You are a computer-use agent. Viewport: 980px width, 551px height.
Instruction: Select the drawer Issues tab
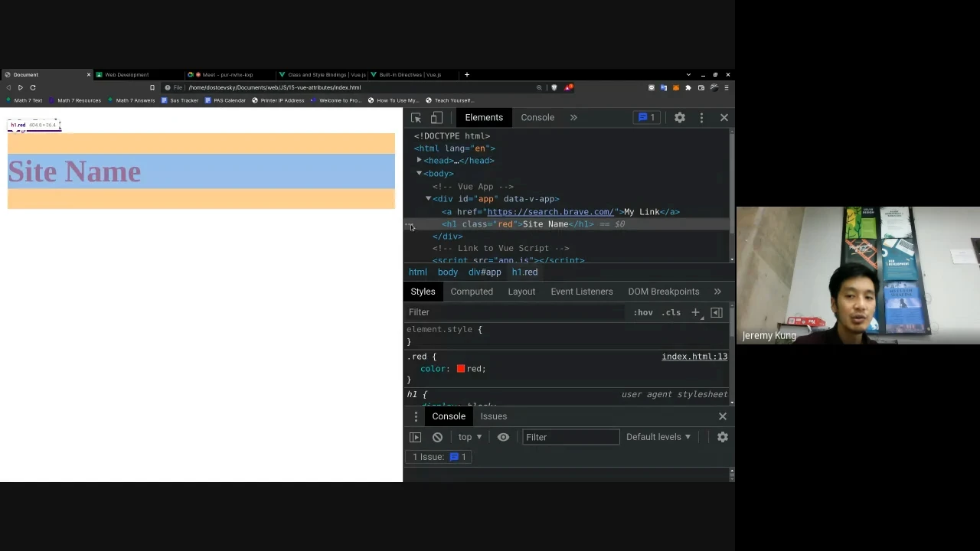point(494,416)
